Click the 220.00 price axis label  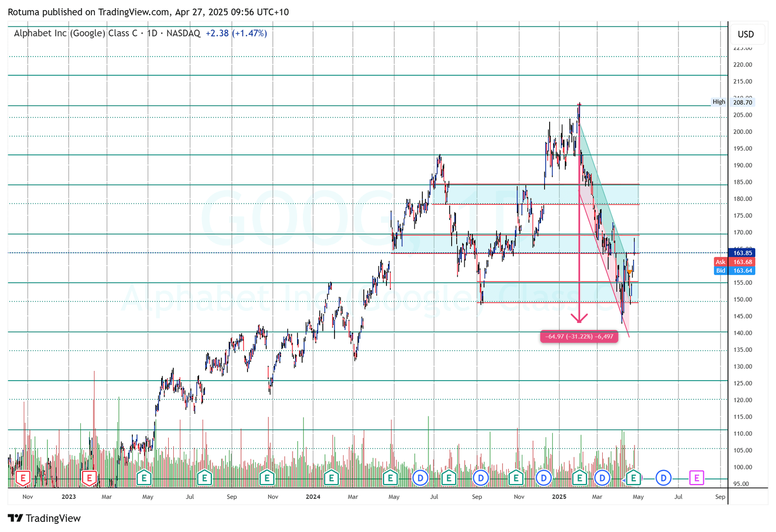point(743,65)
